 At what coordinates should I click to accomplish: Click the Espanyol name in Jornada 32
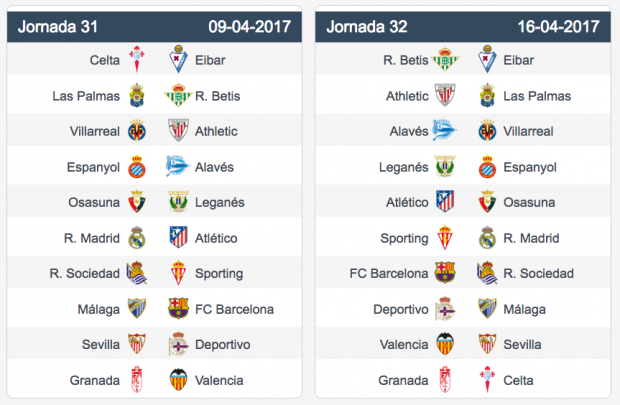point(530,167)
